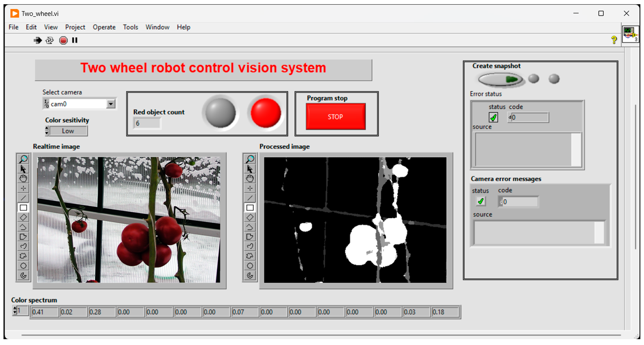The width and height of the screenshot is (644, 345).
Task: Click the Error status checkbox indicator
Action: click(493, 117)
